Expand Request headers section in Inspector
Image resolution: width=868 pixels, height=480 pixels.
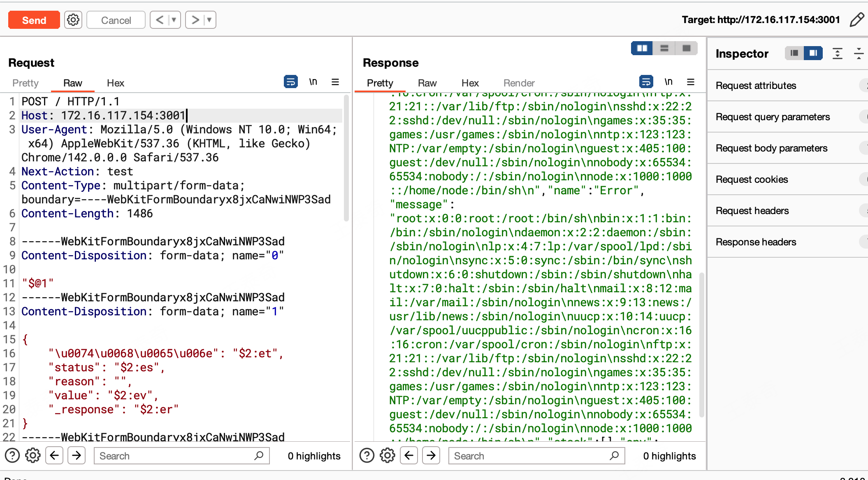click(752, 211)
